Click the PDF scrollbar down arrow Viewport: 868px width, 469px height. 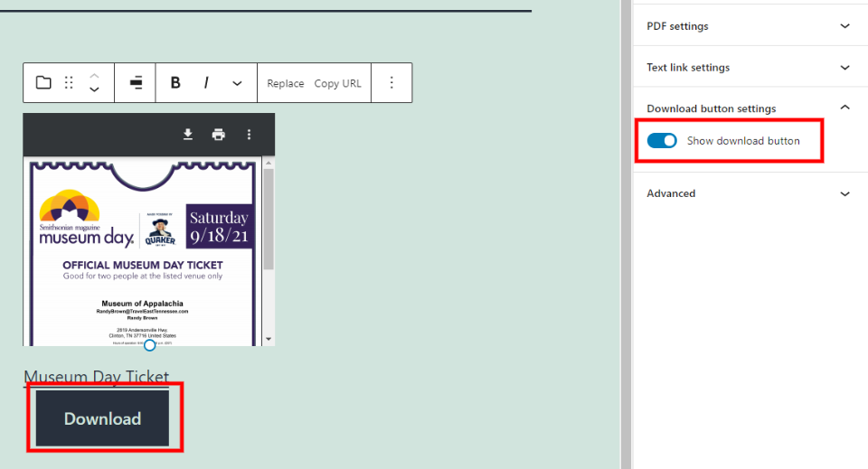[x=269, y=339]
